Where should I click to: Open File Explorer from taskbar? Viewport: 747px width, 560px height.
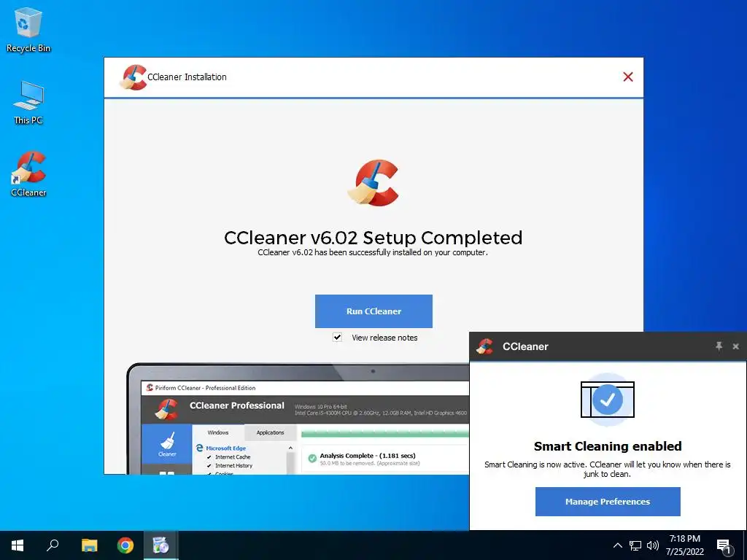(89, 545)
